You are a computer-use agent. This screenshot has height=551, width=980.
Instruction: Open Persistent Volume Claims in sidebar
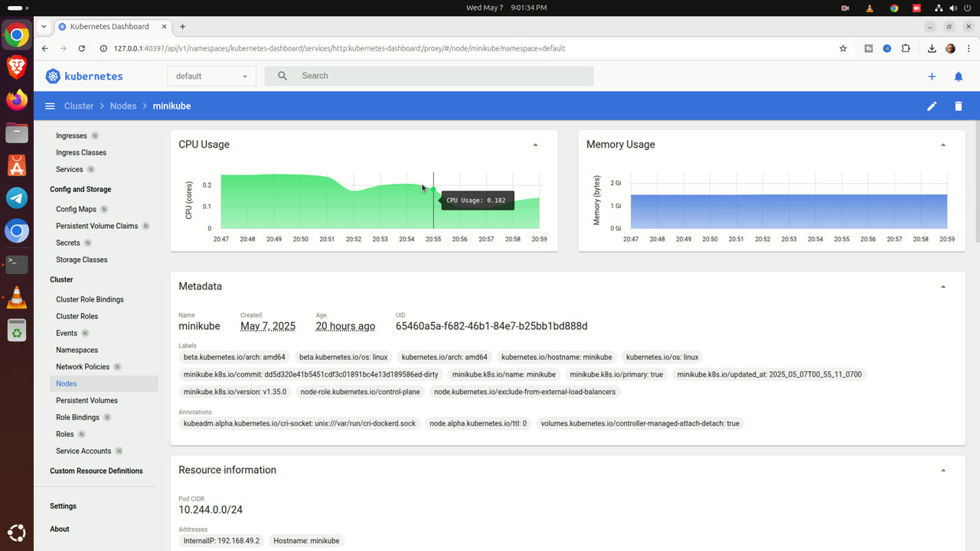coord(97,226)
